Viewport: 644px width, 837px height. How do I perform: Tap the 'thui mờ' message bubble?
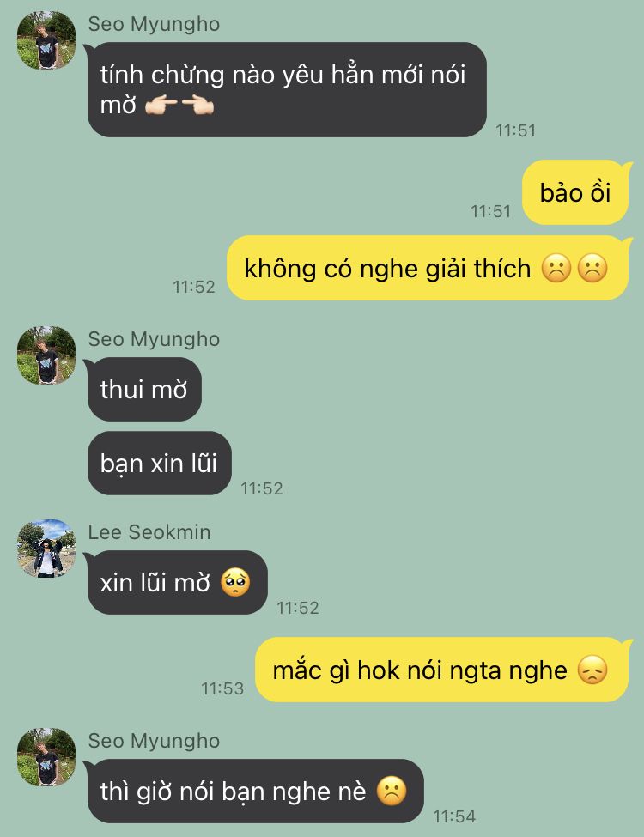(x=143, y=389)
